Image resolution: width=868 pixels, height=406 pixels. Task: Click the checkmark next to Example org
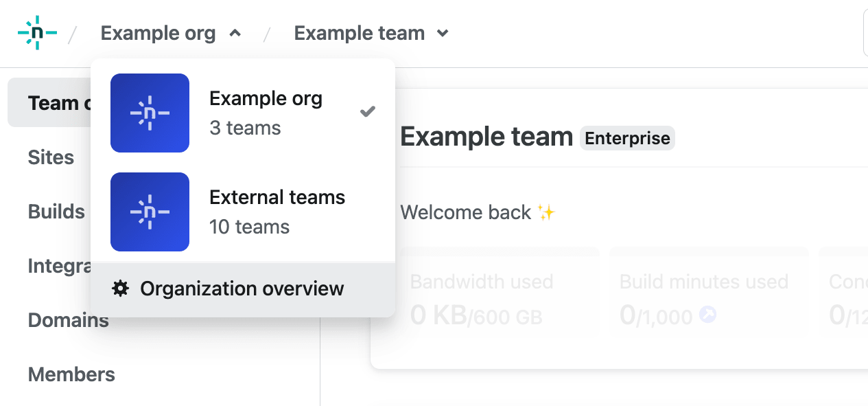368,111
